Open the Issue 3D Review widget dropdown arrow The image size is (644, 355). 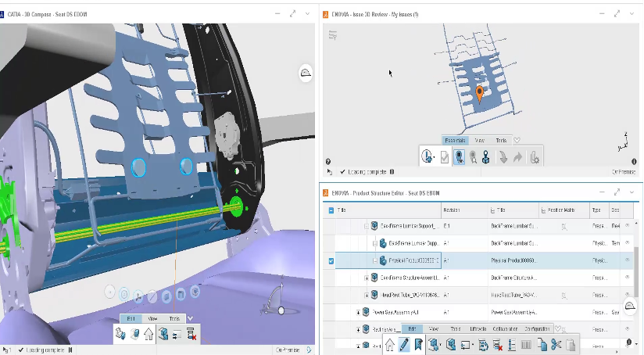631,14
